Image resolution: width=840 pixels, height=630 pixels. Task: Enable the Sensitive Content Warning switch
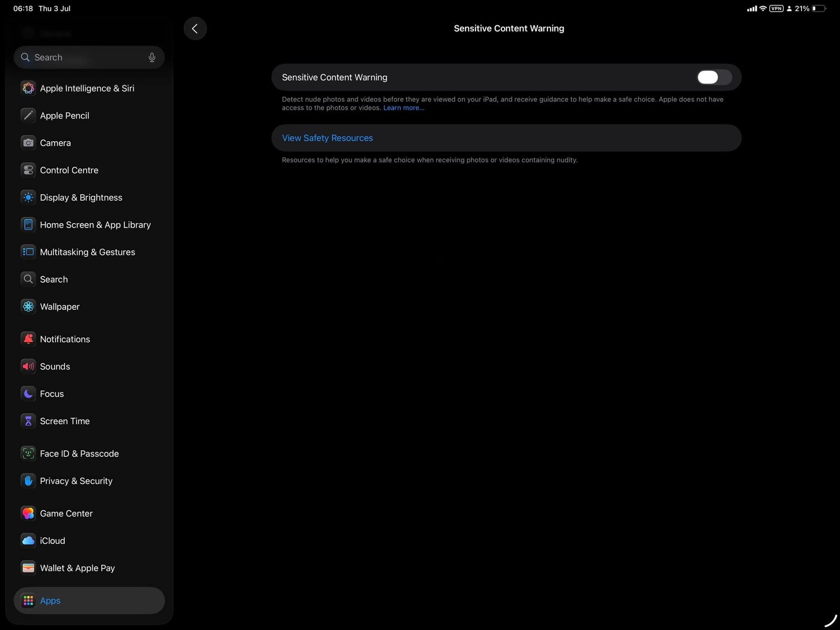pos(713,77)
